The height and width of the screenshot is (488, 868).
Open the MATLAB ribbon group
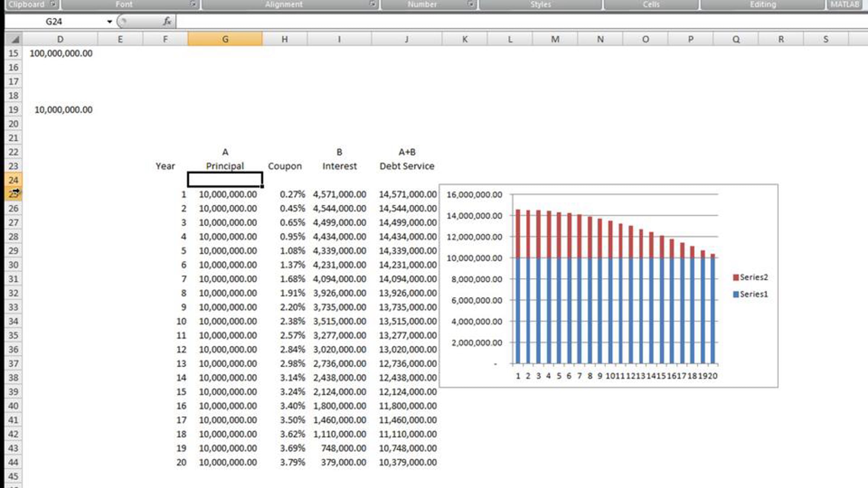coord(845,4)
